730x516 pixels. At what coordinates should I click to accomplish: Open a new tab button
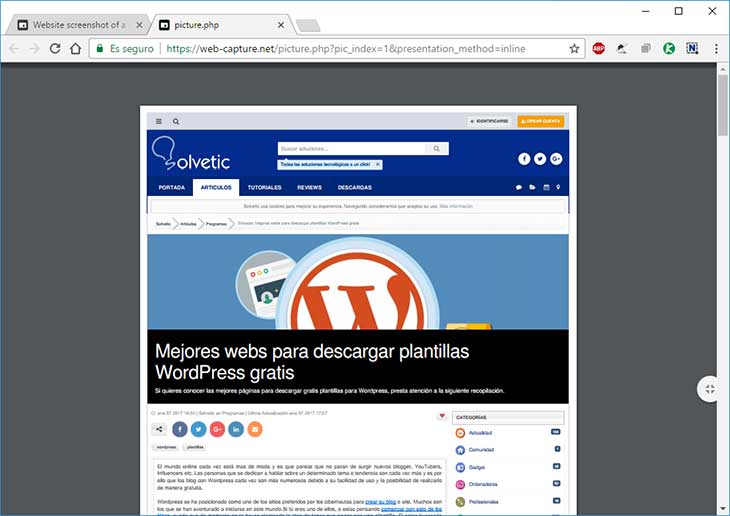point(308,26)
